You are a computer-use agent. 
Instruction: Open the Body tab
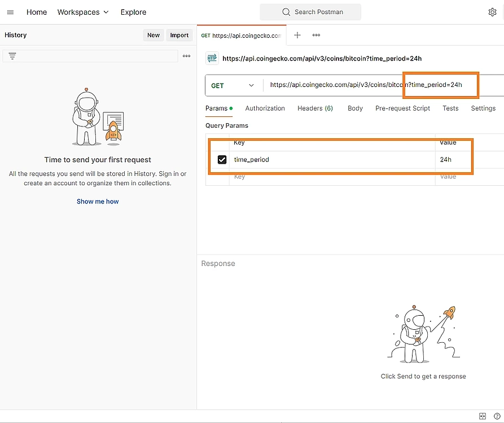tap(355, 108)
